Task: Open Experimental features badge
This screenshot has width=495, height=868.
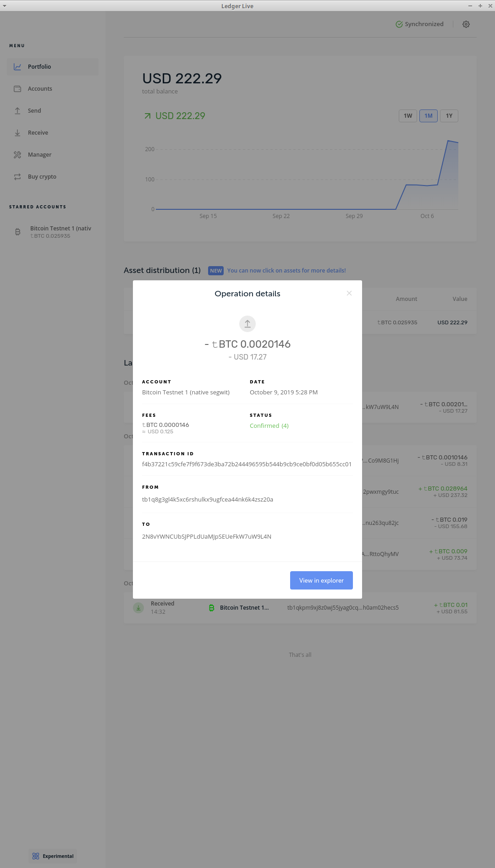Action: pyautogui.click(x=53, y=856)
